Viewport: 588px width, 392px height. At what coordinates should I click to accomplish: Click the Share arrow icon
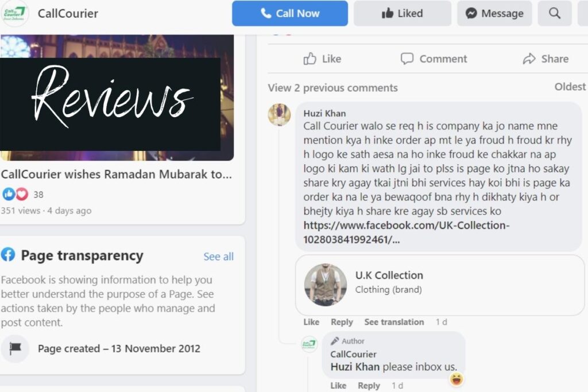pyautogui.click(x=529, y=59)
